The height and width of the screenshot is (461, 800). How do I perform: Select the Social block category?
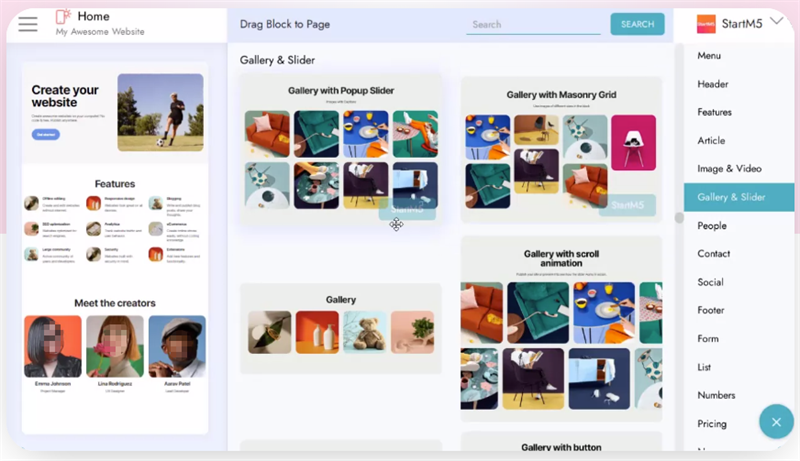click(710, 282)
